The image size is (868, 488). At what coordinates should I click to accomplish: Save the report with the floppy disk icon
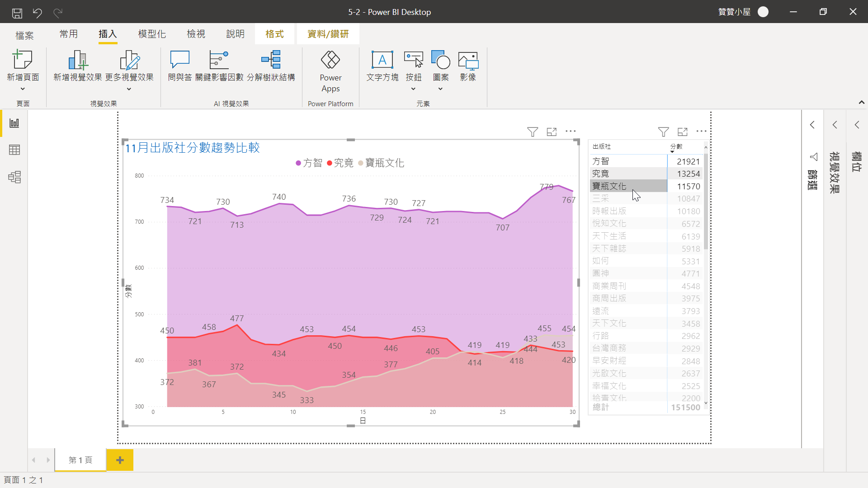(x=17, y=13)
